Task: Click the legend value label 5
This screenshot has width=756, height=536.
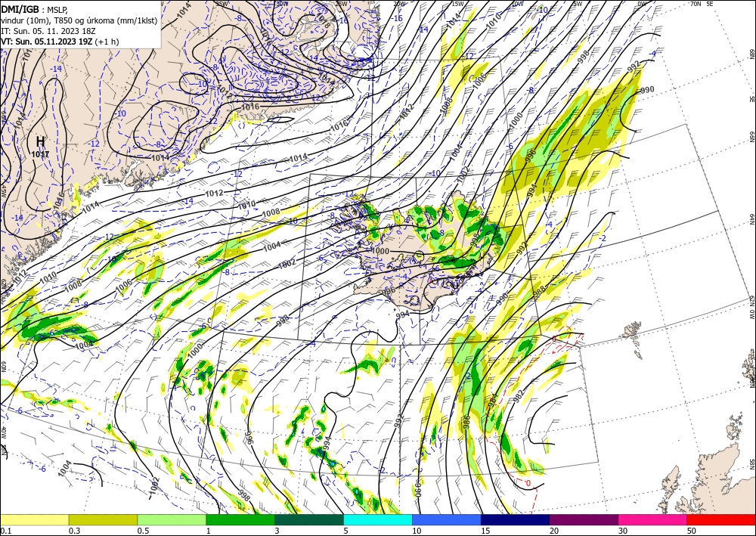Action: (345, 531)
